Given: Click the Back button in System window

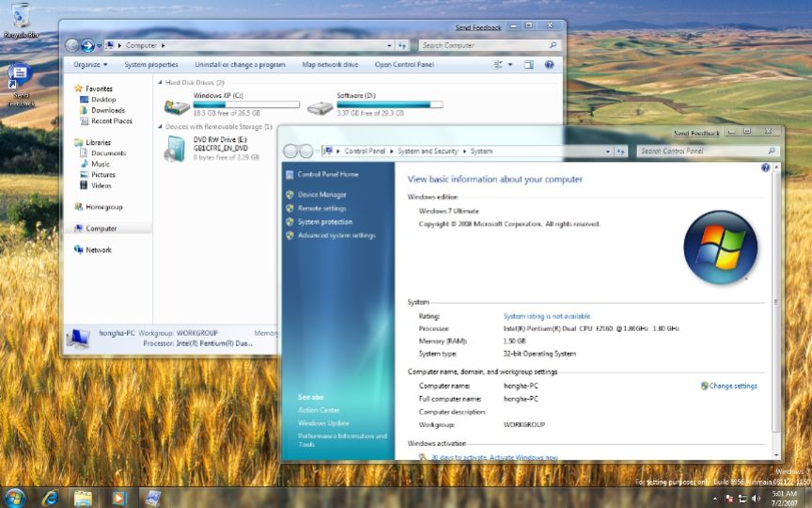Looking at the screenshot, I should [x=290, y=151].
